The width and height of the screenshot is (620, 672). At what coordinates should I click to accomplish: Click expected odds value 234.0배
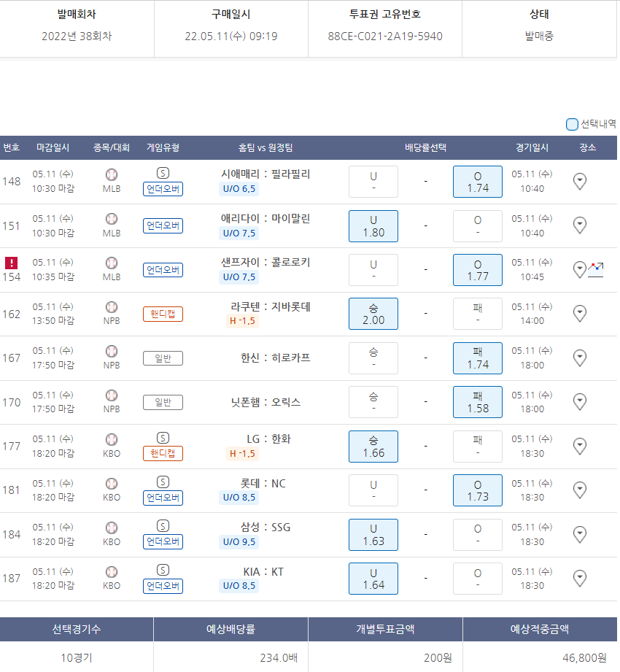click(x=279, y=658)
